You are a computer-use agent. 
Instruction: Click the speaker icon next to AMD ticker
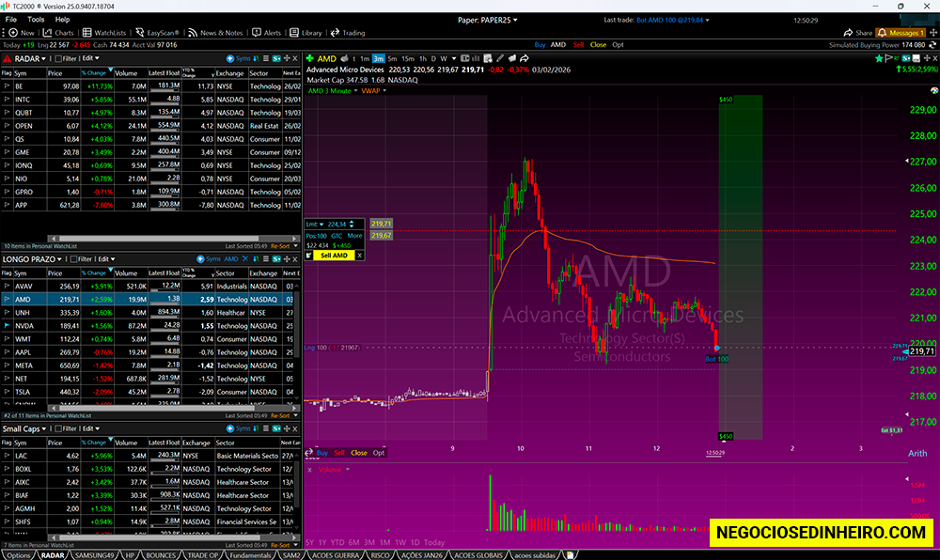344,58
